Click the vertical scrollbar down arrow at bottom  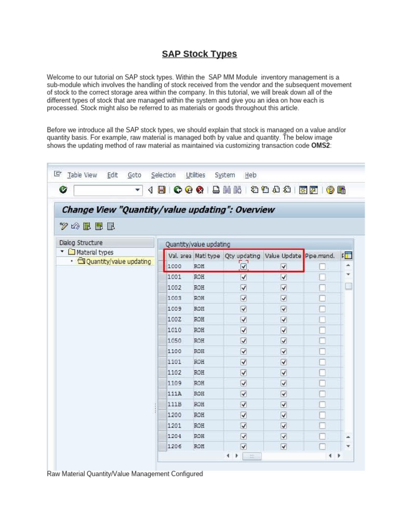coord(348,446)
